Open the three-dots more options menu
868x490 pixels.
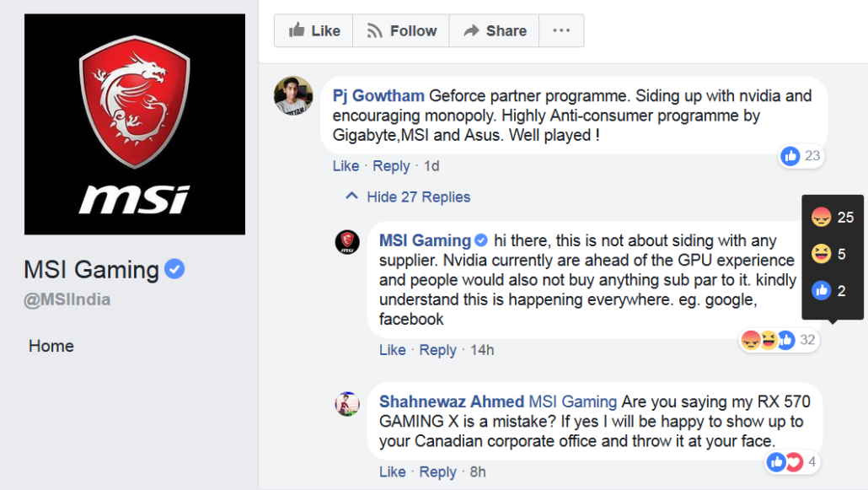click(561, 31)
